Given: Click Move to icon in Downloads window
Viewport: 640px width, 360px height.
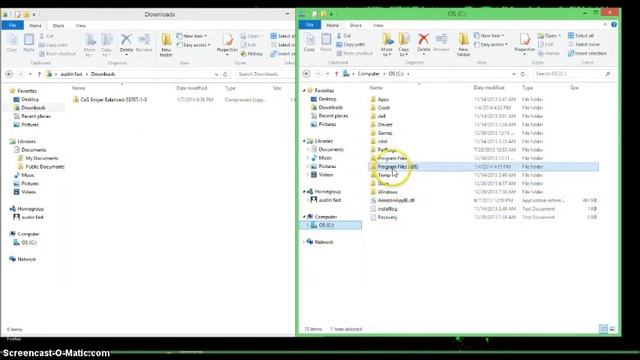Looking at the screenshot, I should click(x=90, y=44).
